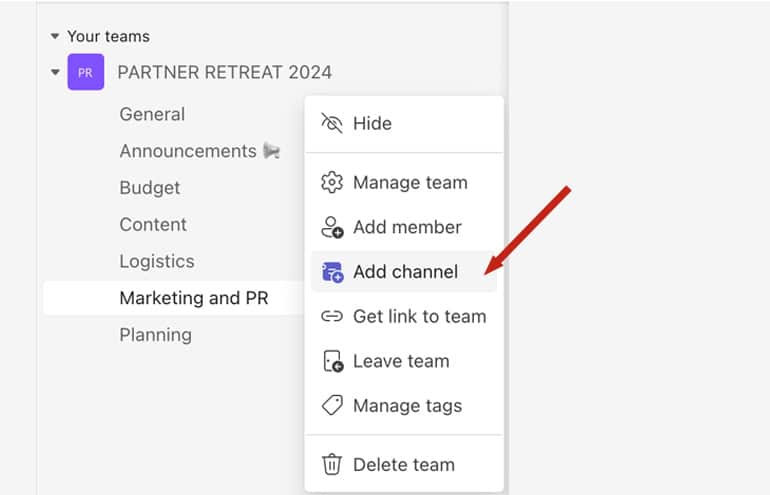Screen dimensions: 770x495
Task: Click the Leave team door icon
Action: pos(332,361)
